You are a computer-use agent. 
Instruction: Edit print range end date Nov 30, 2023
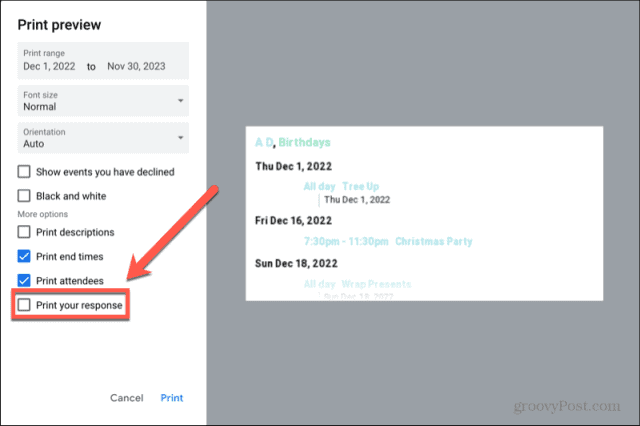click(136, 66)
